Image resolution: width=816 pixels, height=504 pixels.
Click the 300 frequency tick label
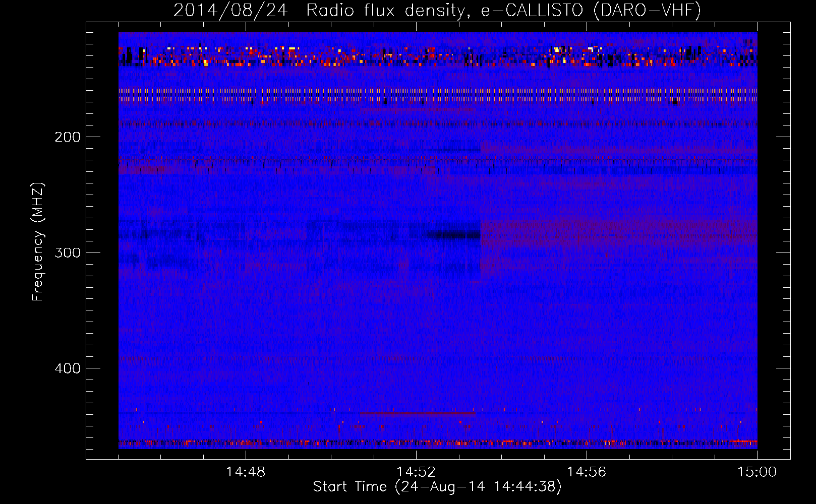pos(68,253)
